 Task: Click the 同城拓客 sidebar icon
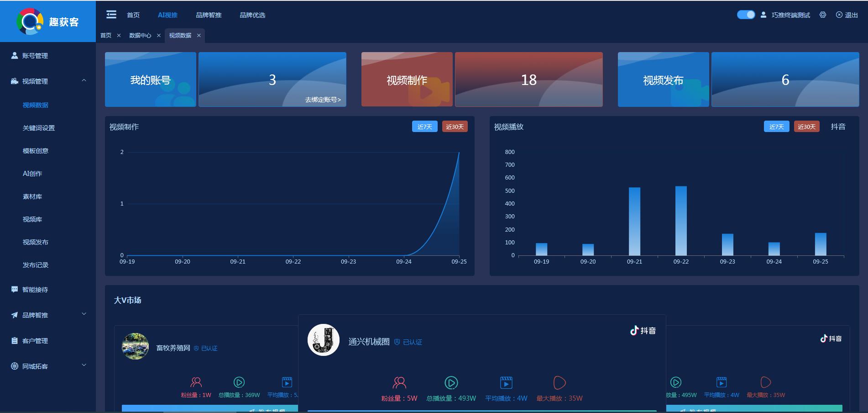15,366
